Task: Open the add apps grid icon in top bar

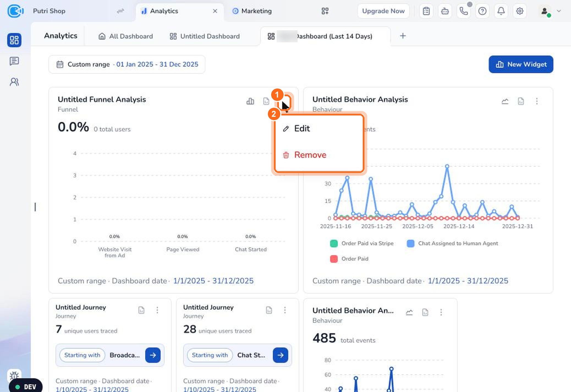Action: click(325, 11)
